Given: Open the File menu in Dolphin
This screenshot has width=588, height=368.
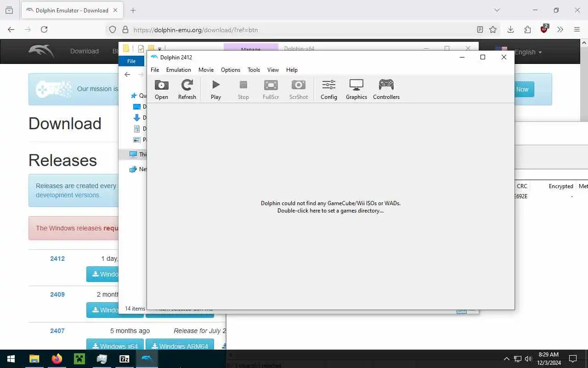Looking at the screenshot, I should coord(155,70).
